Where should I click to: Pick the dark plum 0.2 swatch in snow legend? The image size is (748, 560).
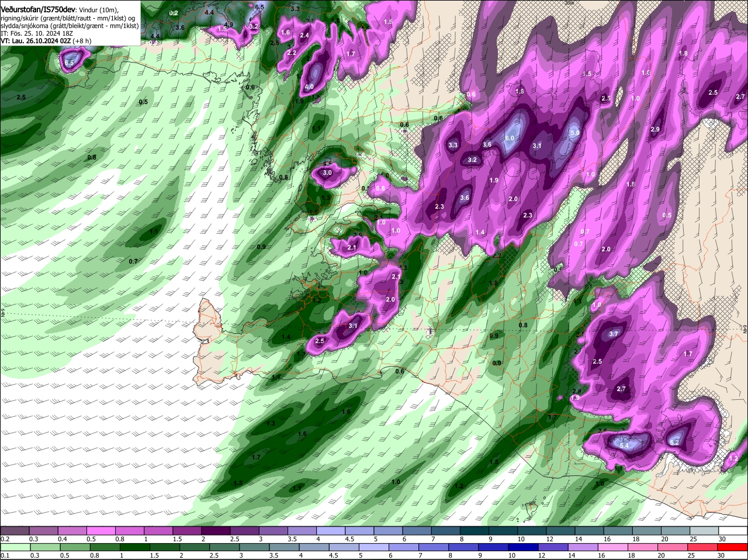pyautogui.click(x=15, y=530)
